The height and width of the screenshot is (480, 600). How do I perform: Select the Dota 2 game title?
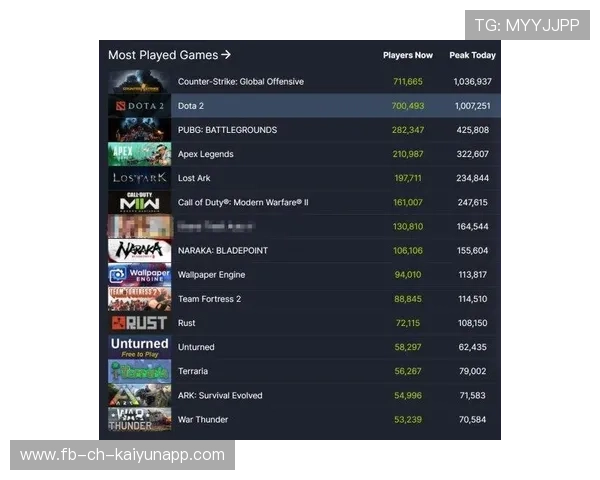(x=191, y=106)
